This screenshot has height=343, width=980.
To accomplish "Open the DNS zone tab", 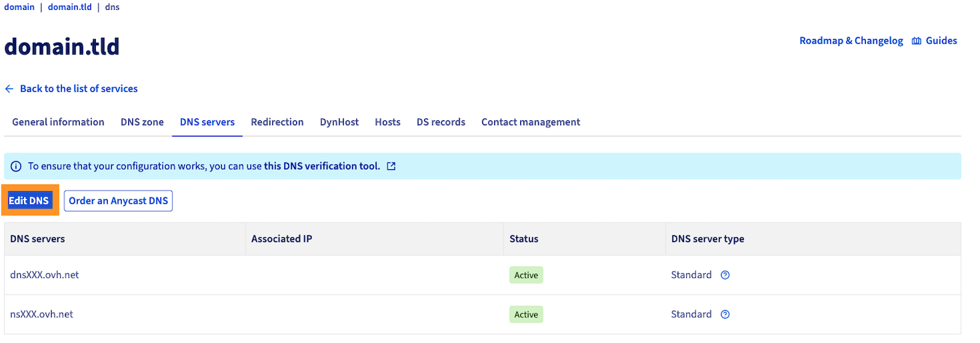I will (142, 122).
